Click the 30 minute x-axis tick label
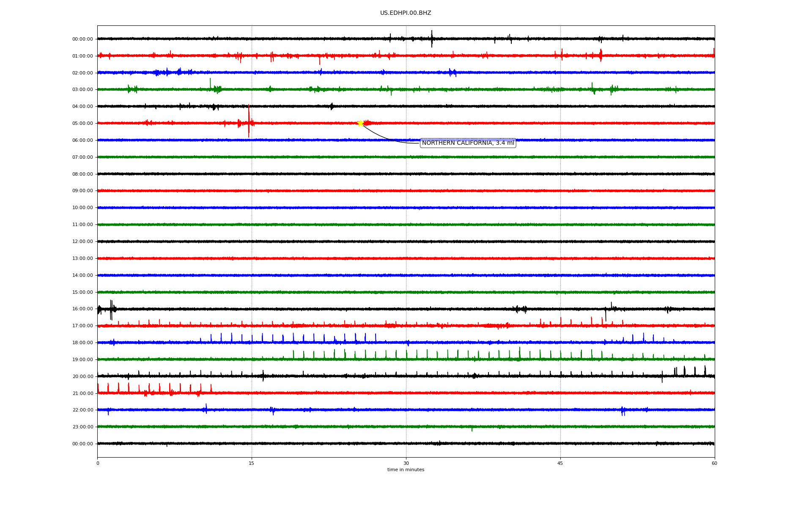 [406, 464]
